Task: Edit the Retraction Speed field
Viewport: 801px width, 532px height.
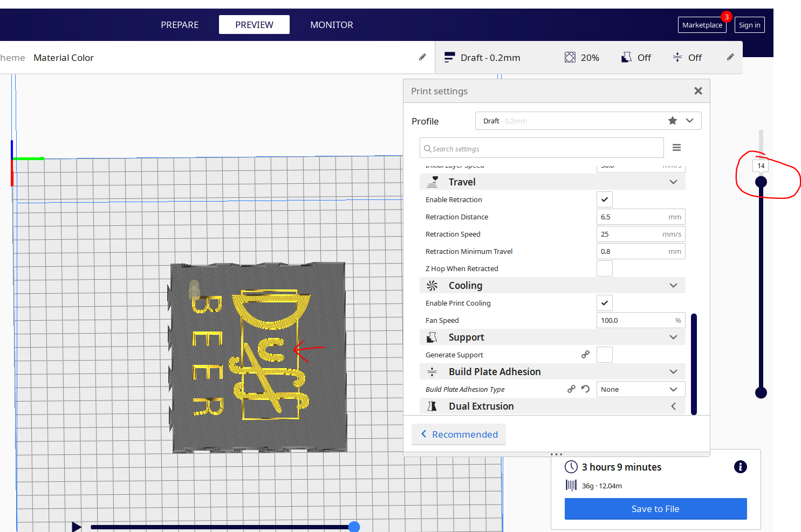Action: pos(641,234)
